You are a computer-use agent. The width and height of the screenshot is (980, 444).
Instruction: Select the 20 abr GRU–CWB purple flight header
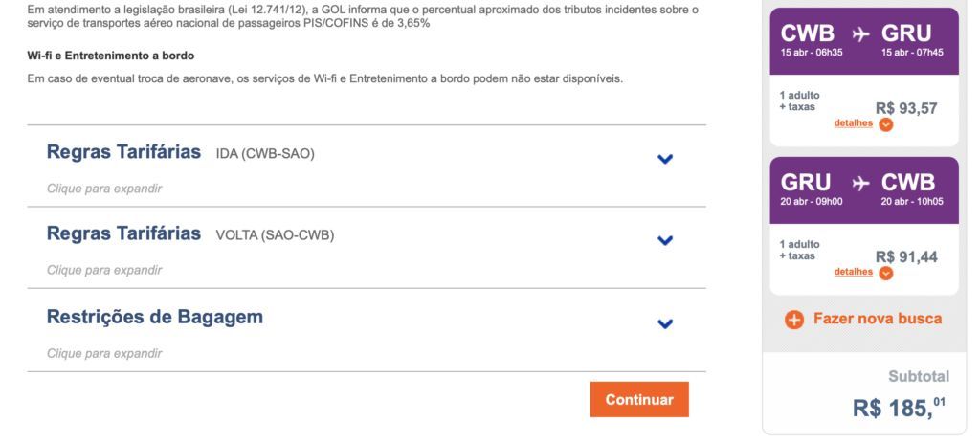(x=863, y=188)
